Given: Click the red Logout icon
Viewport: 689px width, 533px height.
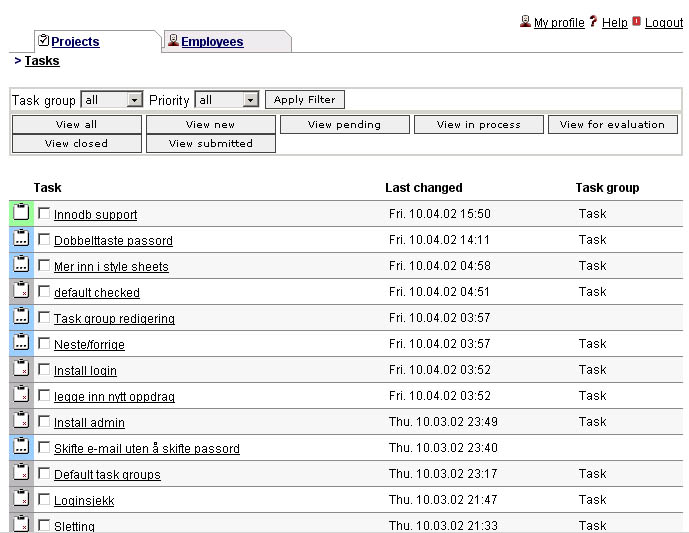Looking at the screenshot, I should coord(636,21).
